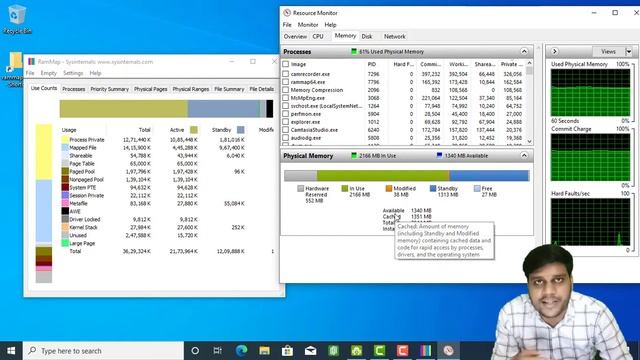Screen dimensions: 640x360
Task: Tick the rammap64.exe checkbox
Action: (286, 82)
